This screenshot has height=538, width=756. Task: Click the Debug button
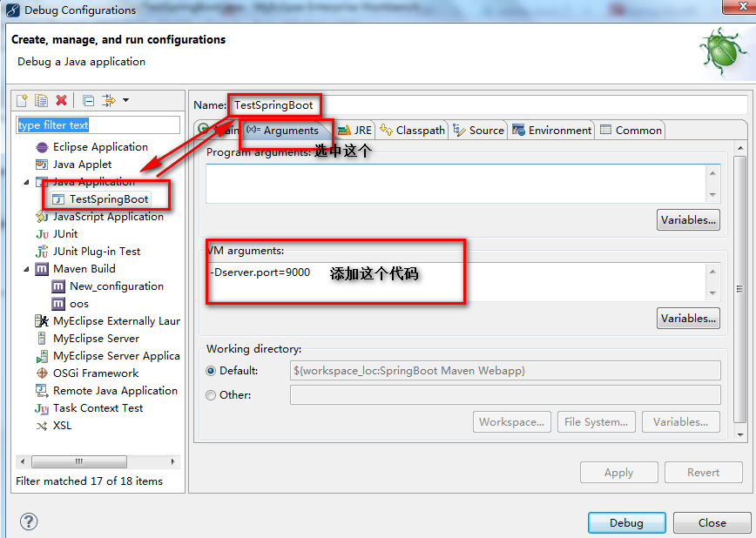(627, 523)
